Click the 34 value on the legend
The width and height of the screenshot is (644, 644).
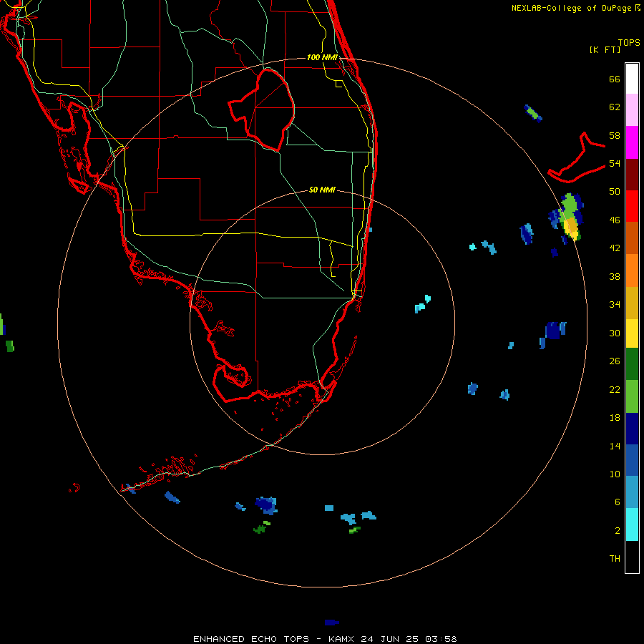pos(615,305)
